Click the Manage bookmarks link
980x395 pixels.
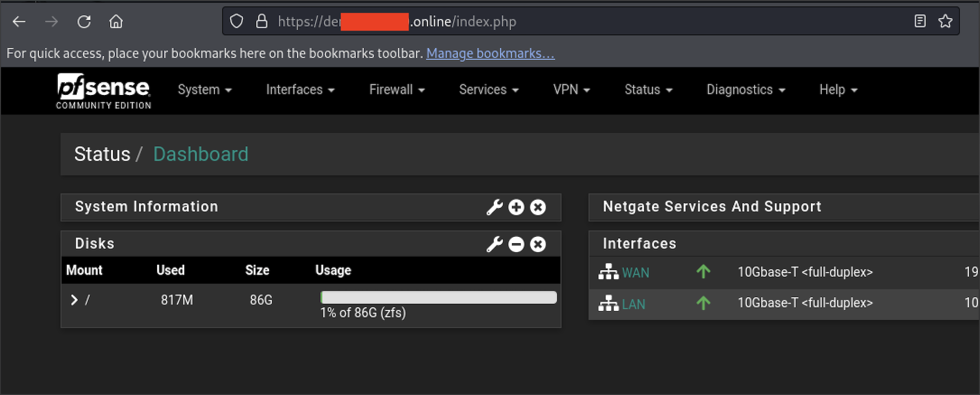[491, 53]
